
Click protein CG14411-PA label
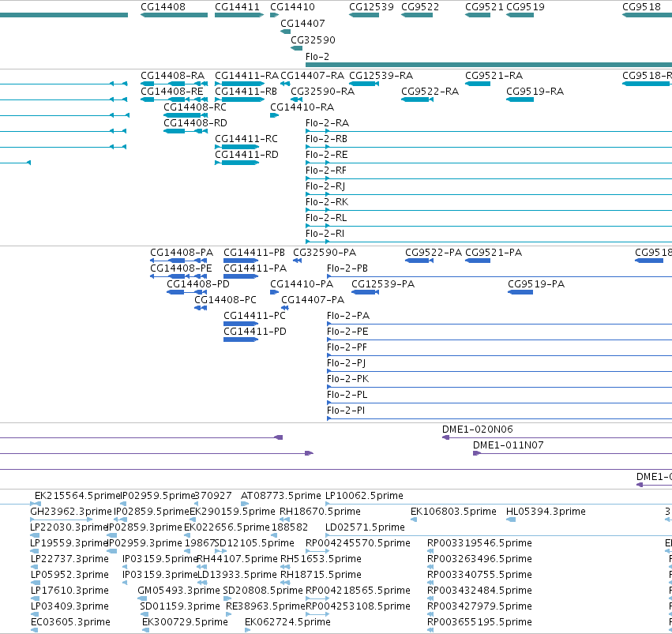click(255, 268)
